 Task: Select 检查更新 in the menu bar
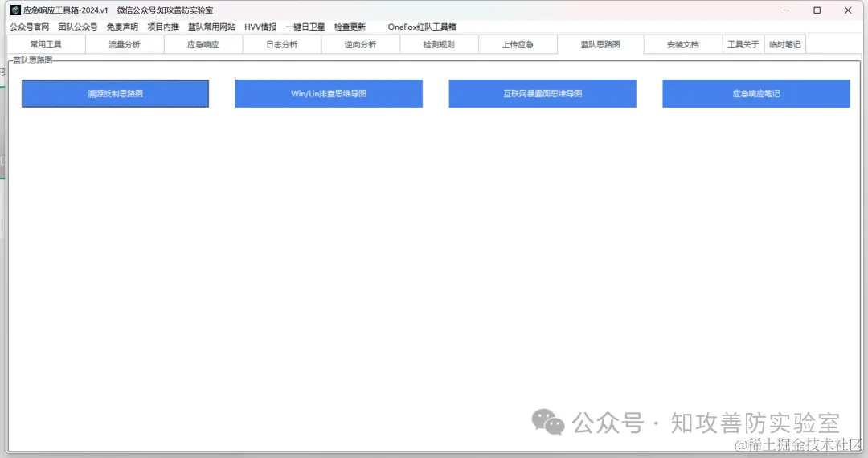coord(350,27)
